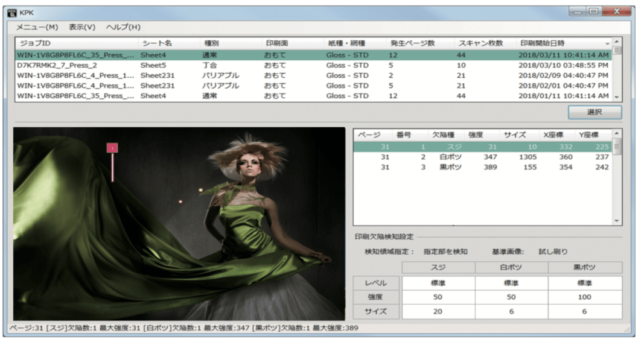Click the pink defect marker on the image

(112, 148)
